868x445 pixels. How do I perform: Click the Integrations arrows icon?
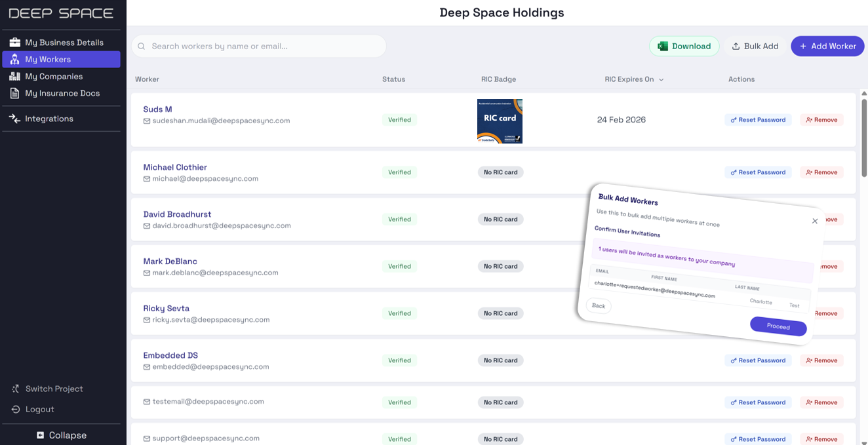pos(14,119)
